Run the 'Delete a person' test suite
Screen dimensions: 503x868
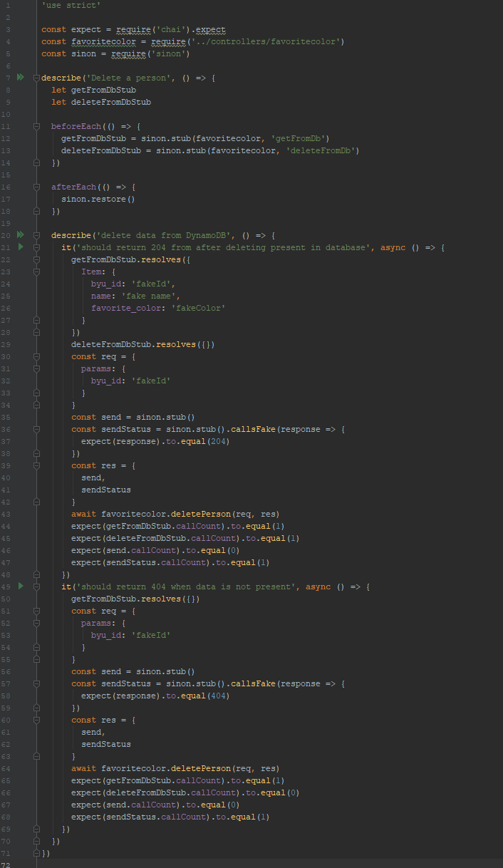pos(21,76)
